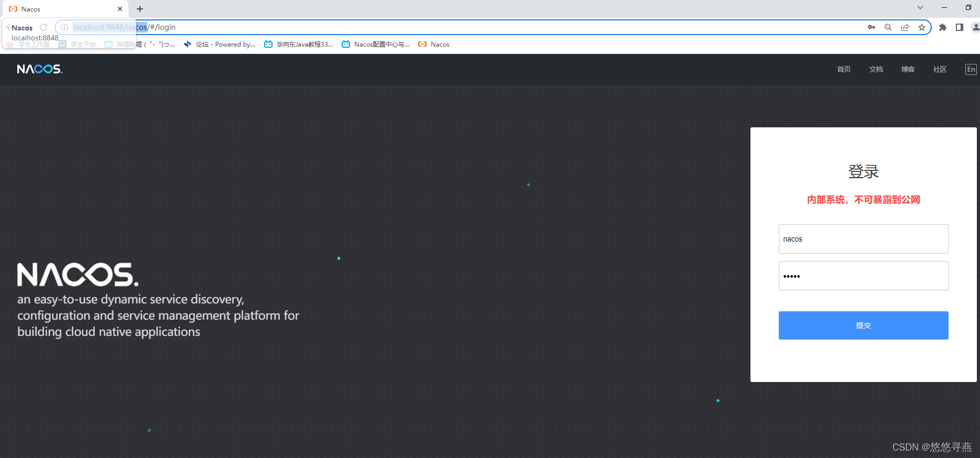Open 文档 in the Nacos header
Screen dimensions: 980x458
click(876, 69)
